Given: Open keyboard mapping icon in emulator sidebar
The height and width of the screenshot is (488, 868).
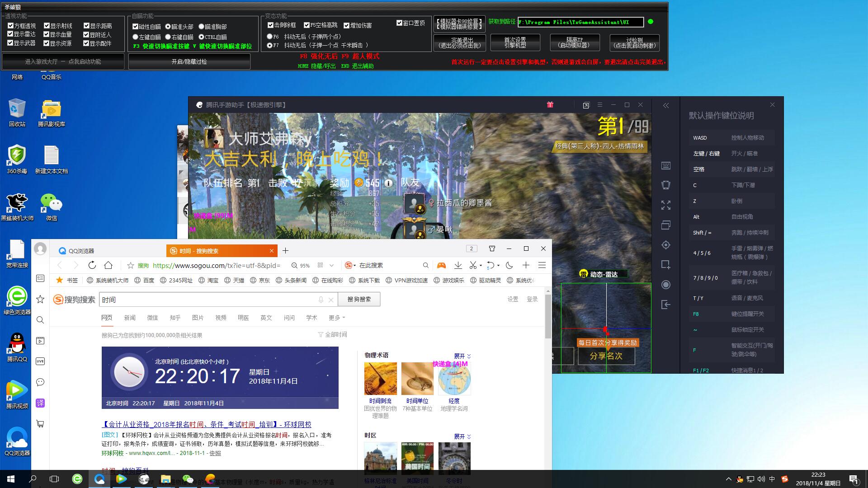Looking at the screenshot, I should [666, 166].
